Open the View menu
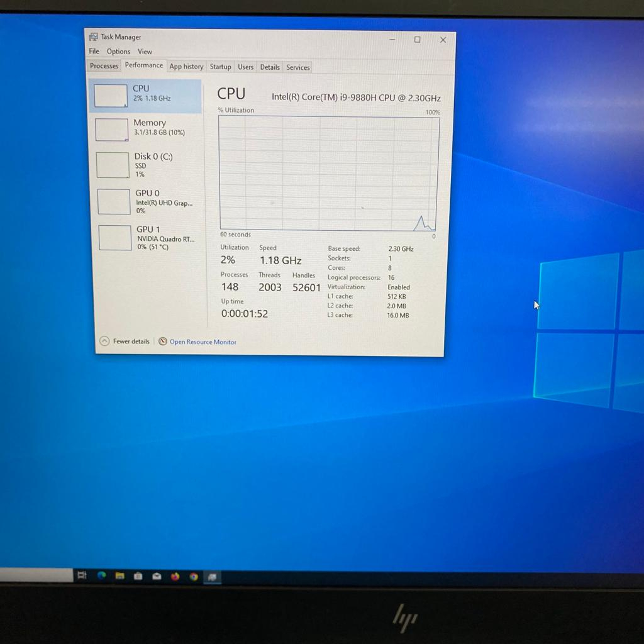This screenshot has height=644, width=644. (x=145, y=52)
